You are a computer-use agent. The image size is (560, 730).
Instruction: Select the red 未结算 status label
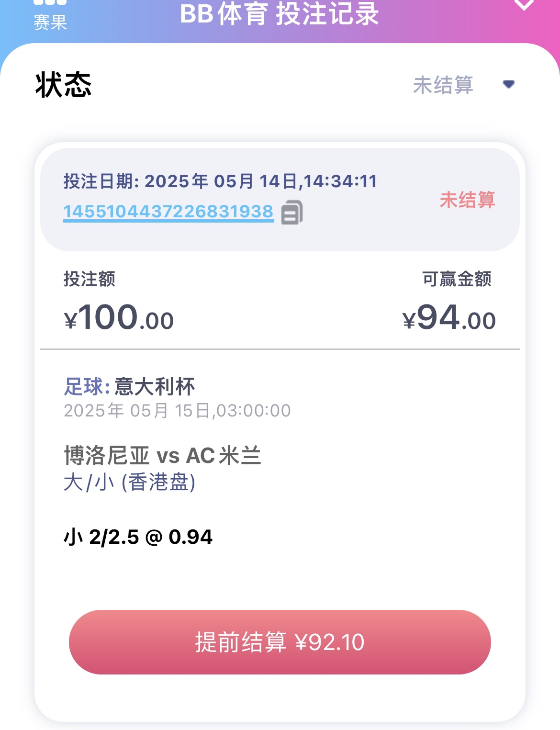pos(468,200)
